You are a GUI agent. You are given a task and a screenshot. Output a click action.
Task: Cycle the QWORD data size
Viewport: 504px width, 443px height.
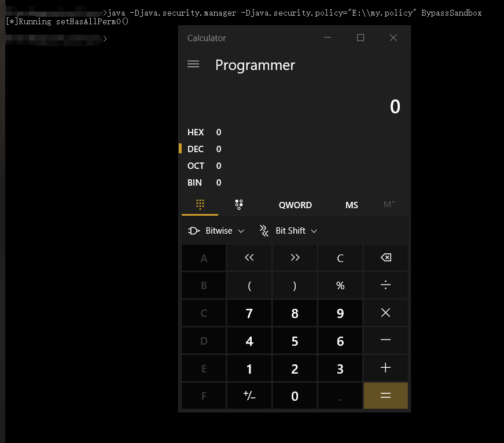coord(295,205)
